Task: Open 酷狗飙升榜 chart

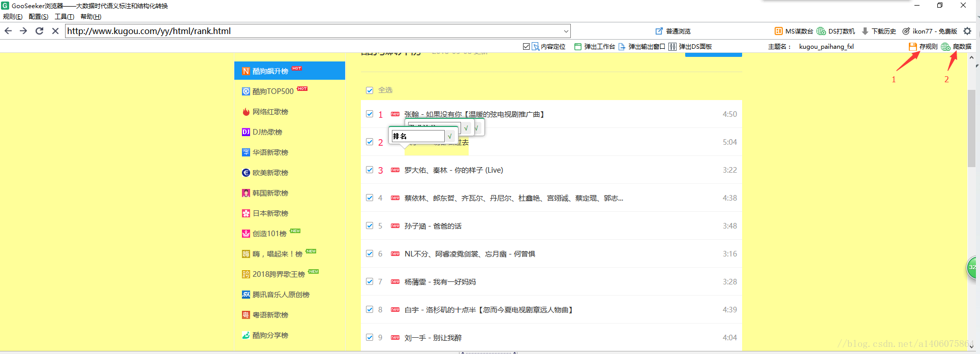Action: coord(290,71)
